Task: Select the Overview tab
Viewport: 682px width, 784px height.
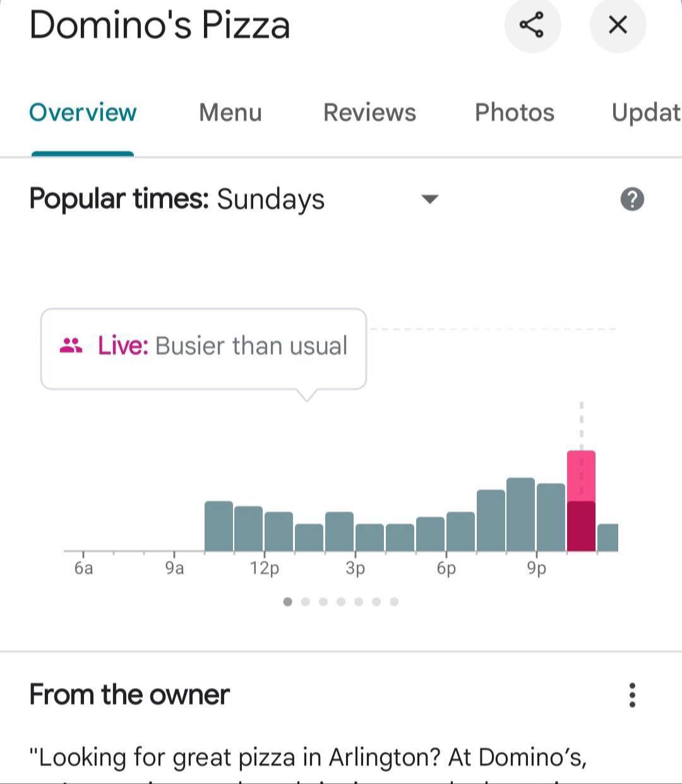Action: [x=83, y=112]
